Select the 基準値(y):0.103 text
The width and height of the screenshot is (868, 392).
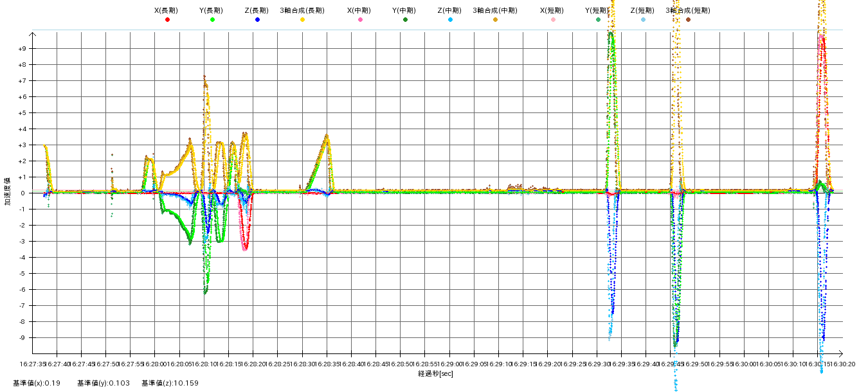click(x=103, y=383)
